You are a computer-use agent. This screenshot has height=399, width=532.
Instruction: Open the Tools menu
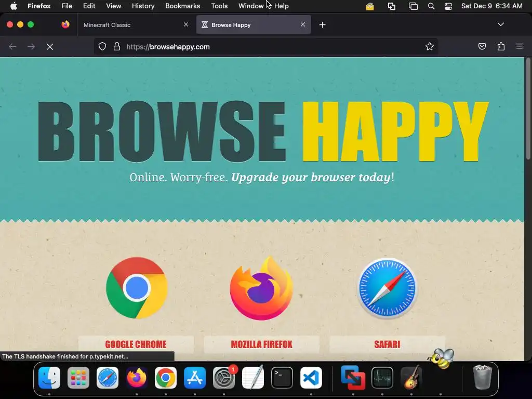point(219,6)
